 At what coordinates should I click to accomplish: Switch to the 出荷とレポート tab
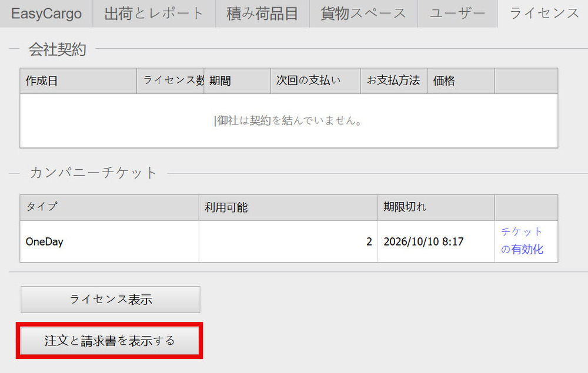[154, 14]
